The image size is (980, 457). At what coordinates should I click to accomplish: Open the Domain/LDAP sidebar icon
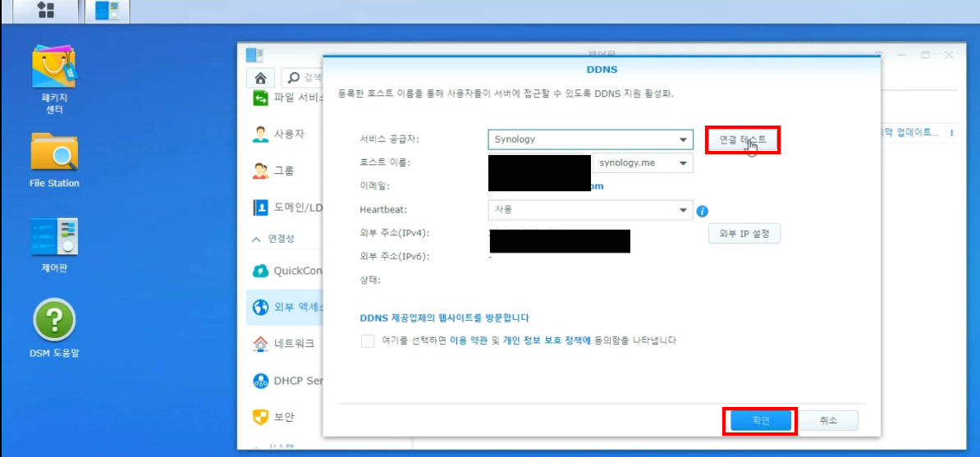(261, 207)
